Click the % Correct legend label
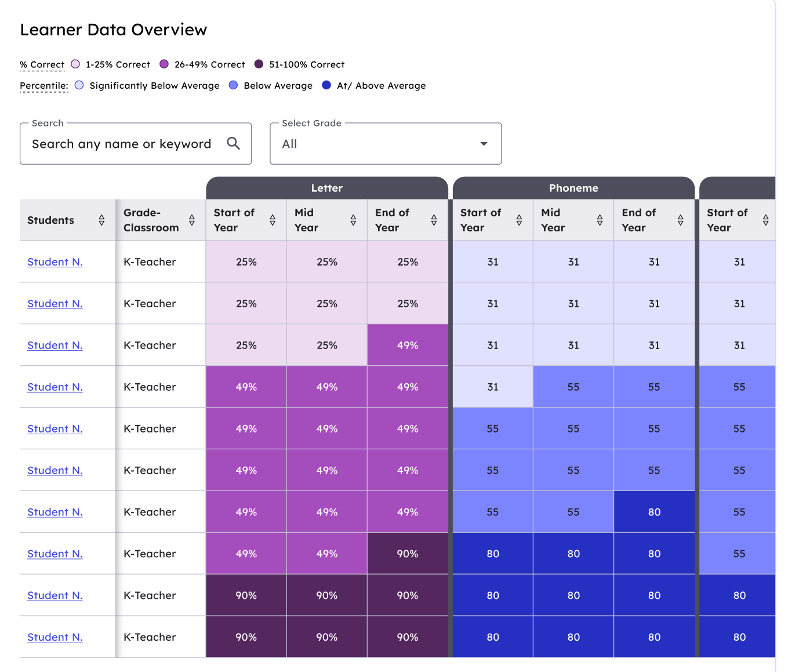This screenshot has height=672, width=788. click(42, 64)
